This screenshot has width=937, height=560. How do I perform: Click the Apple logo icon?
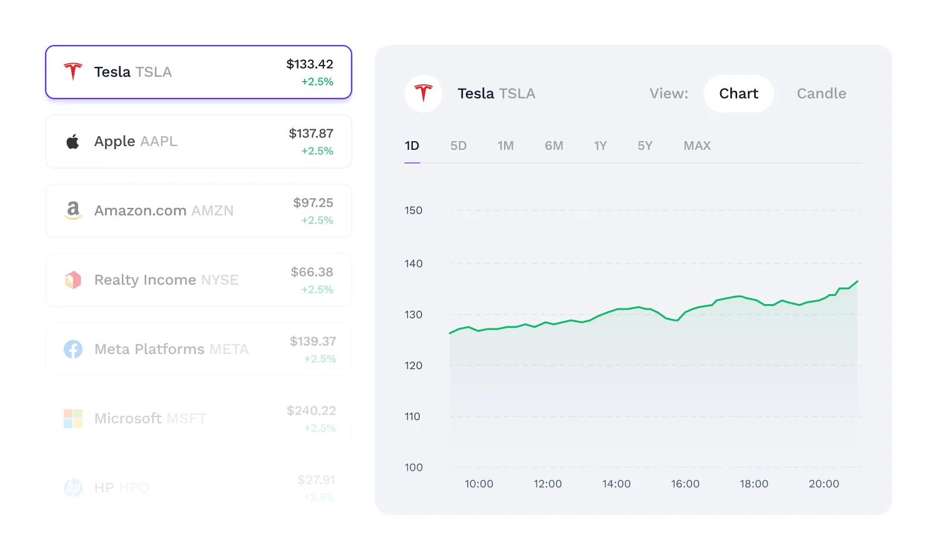pyautogui.click(x=73, y=142)
